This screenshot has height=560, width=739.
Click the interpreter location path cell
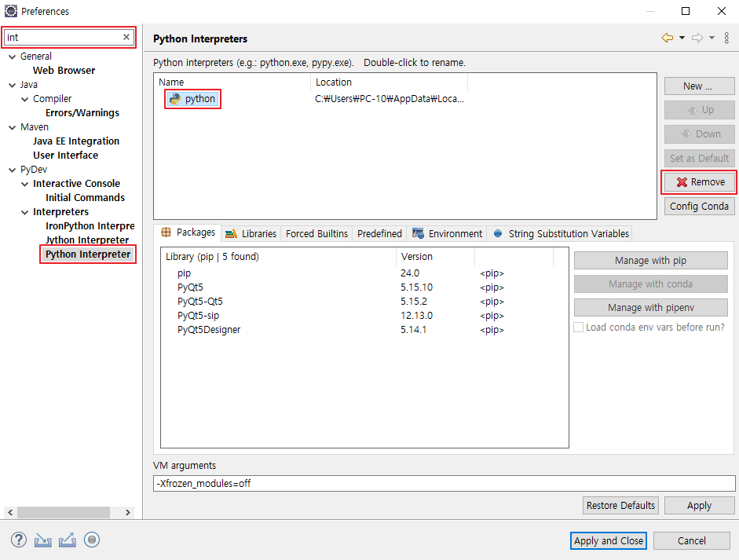coord(390,98)
